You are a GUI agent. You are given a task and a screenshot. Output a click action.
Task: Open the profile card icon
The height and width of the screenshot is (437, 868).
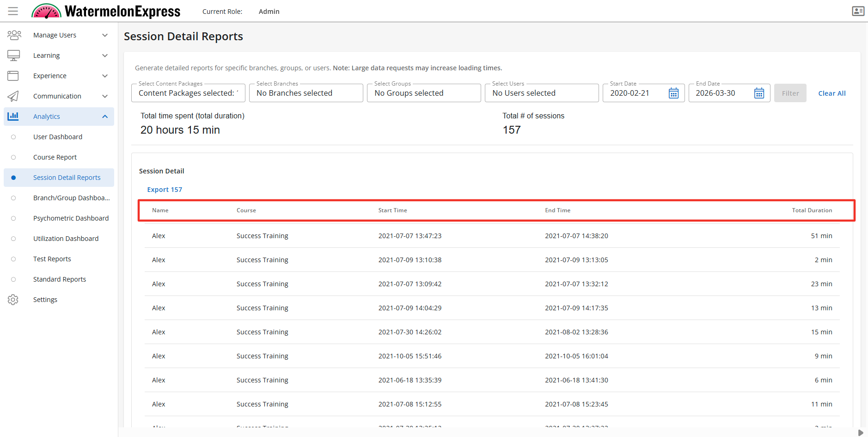click(x=858, y=11)
